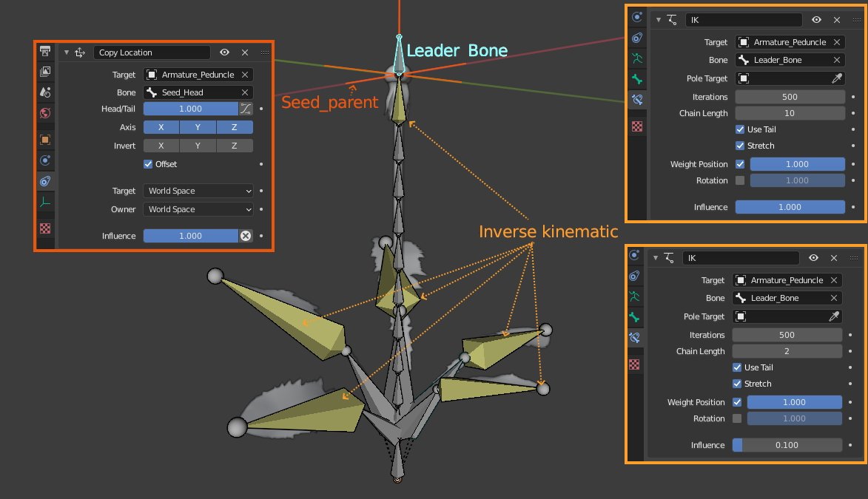
Task: Toggle Follow B-Bone icon beside Head/Tail
Action: pos(246,109)
